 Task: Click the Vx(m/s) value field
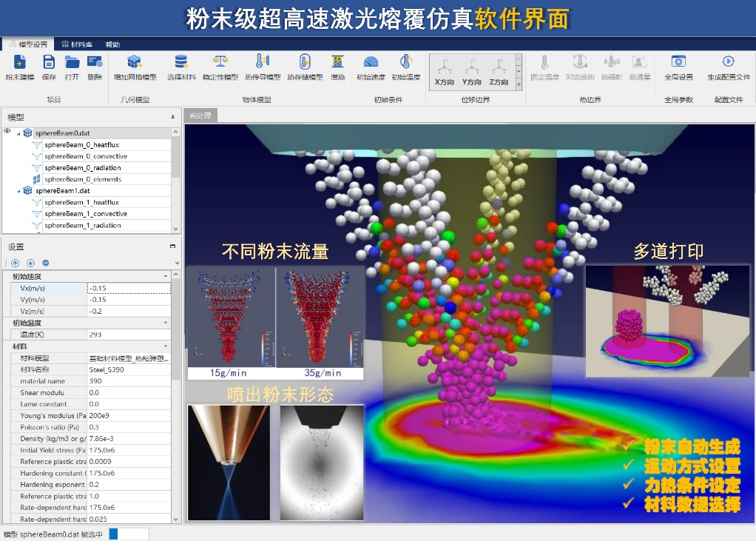pos(129,289)
